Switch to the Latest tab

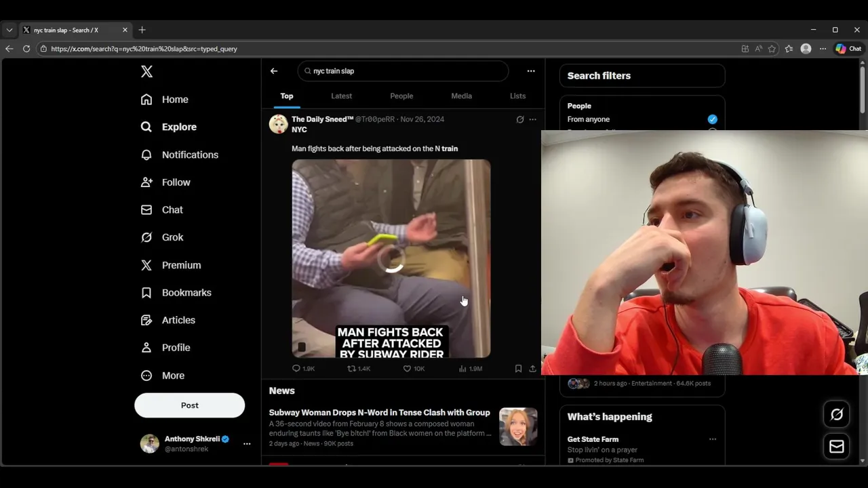pyautogui.click(x=341, y=96)
